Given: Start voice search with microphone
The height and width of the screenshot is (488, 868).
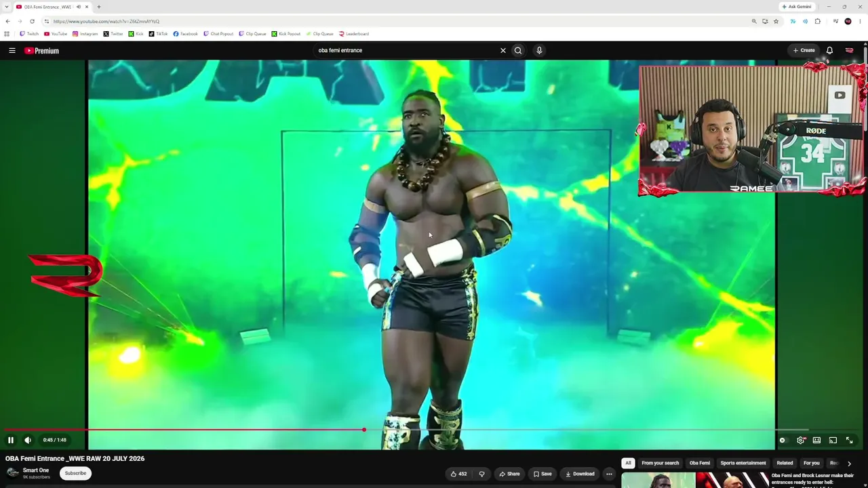Looking at the screenshot, I should point(539,50).
